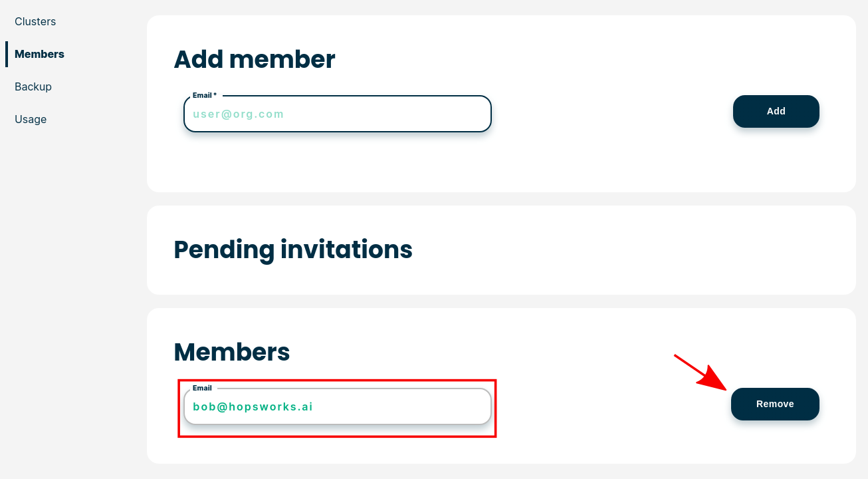This screenshot has width=868, height=479.
Task: Remove member bob@hopsworks.ai
Action: tap(775, 404)
